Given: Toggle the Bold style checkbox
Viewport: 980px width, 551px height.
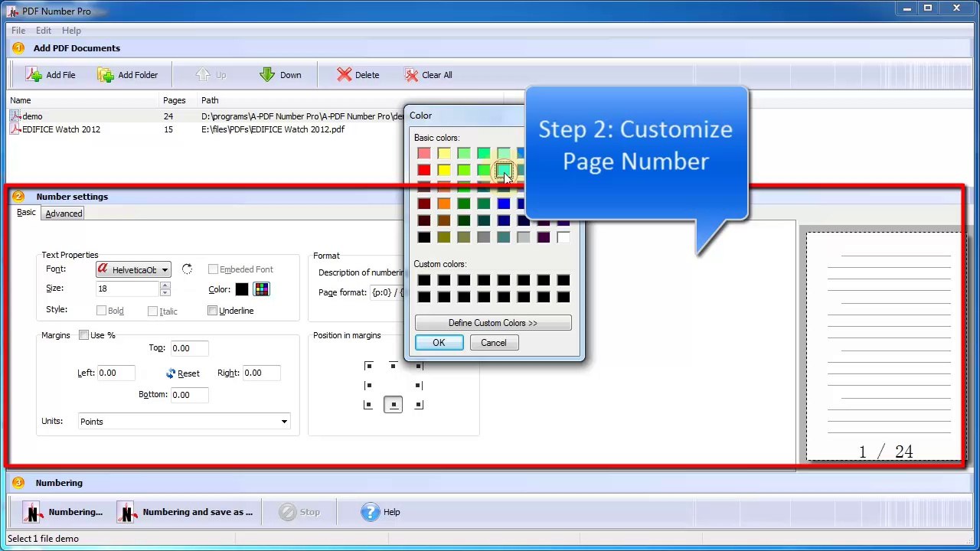Looking at the screenshot, I should coord(101,311).
